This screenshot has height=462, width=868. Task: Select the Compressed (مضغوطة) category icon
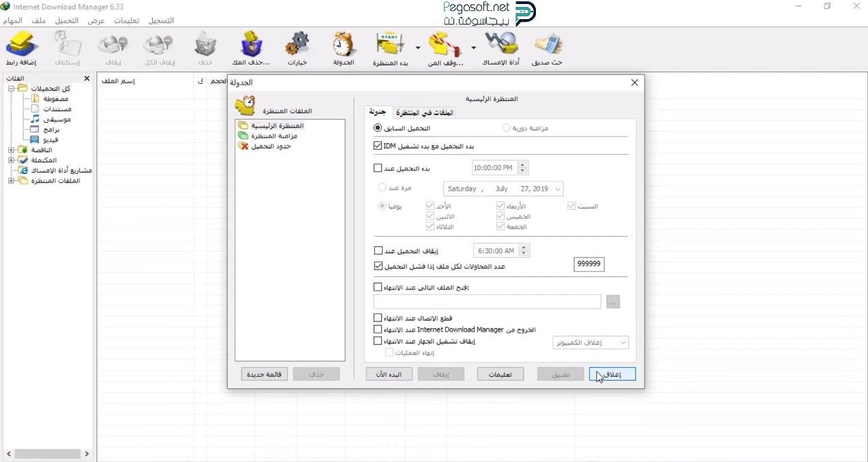coord(35,99)
